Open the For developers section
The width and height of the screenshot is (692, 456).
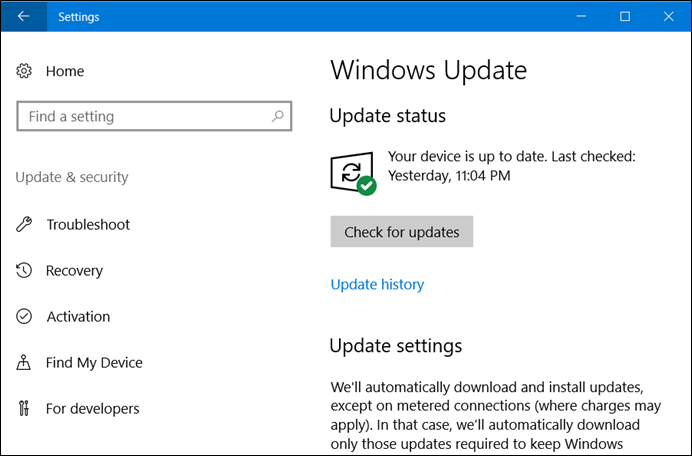point(93,409)
